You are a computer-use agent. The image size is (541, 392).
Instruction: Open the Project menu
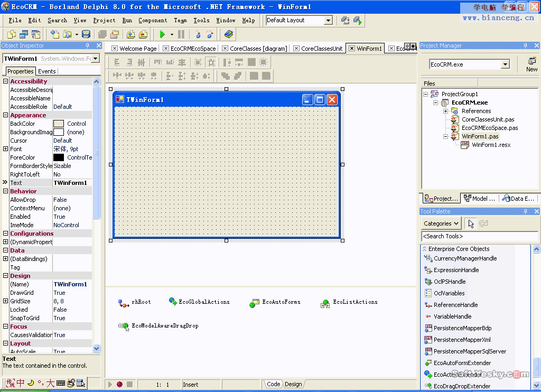[104, 21]
